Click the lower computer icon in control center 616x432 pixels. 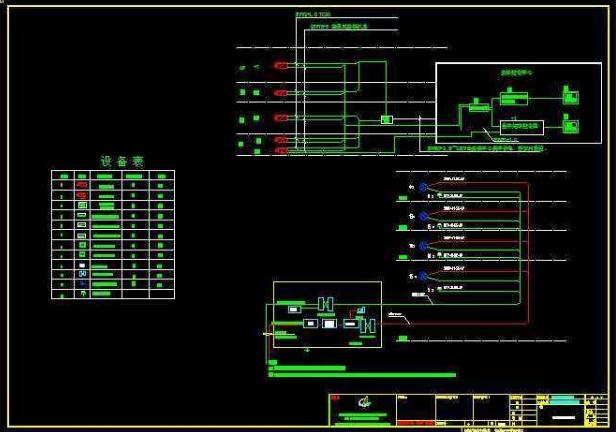(x=570, y=125)
